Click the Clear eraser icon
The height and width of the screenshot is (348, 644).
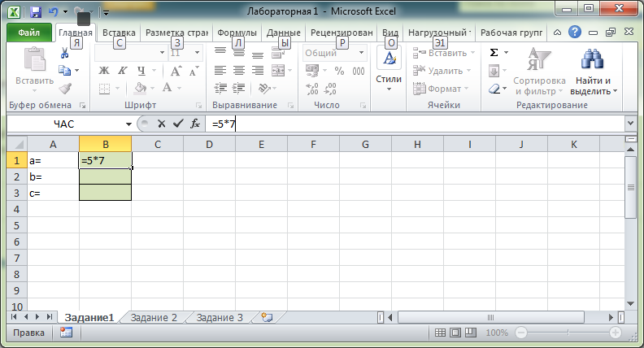pos(494,89)
